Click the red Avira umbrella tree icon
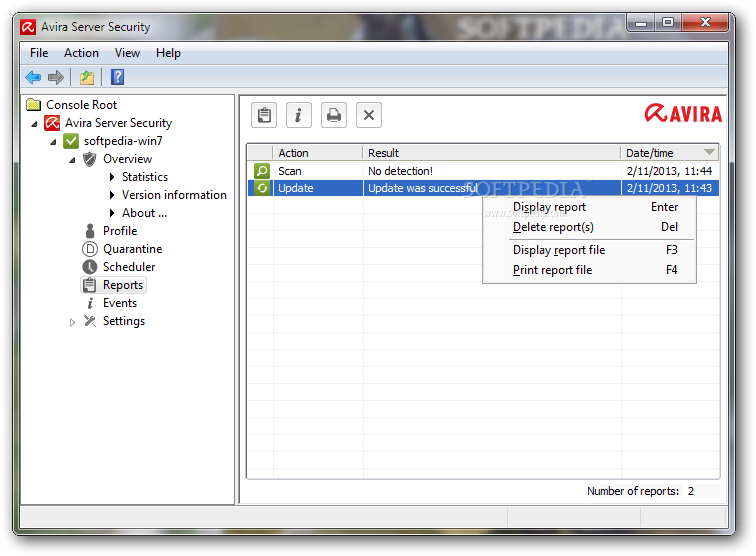Viewport: 756px width, 556px height. [52, 123]
